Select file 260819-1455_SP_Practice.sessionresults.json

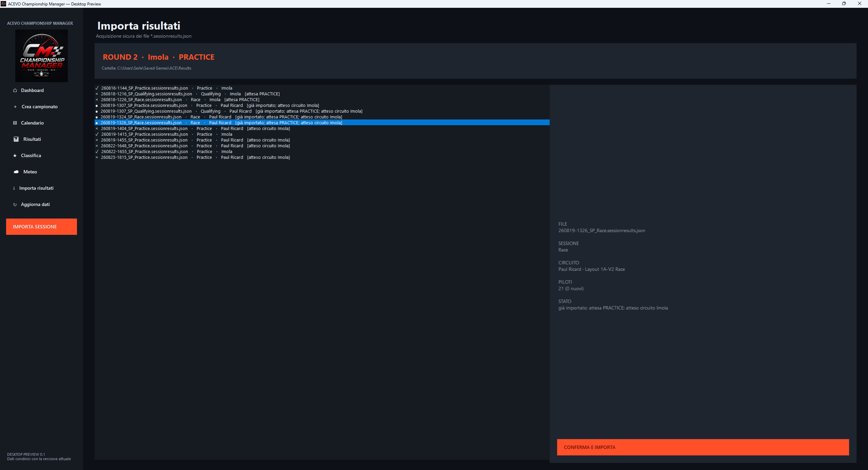coord(322,140)
